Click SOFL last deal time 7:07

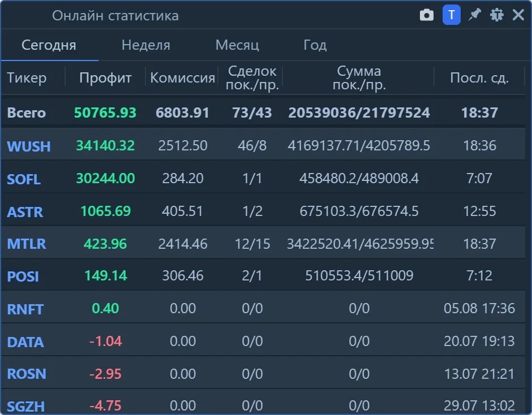click(x=479, y=178)
